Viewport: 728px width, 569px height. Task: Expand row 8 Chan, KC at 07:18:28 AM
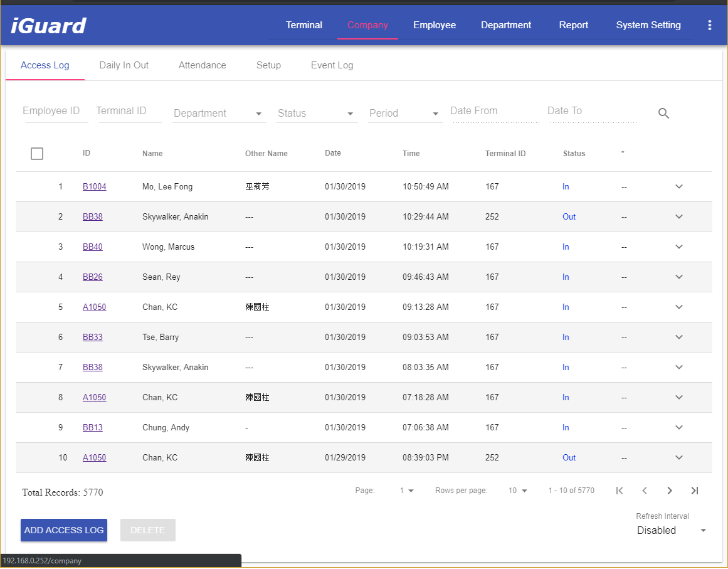tap(679, 398)
